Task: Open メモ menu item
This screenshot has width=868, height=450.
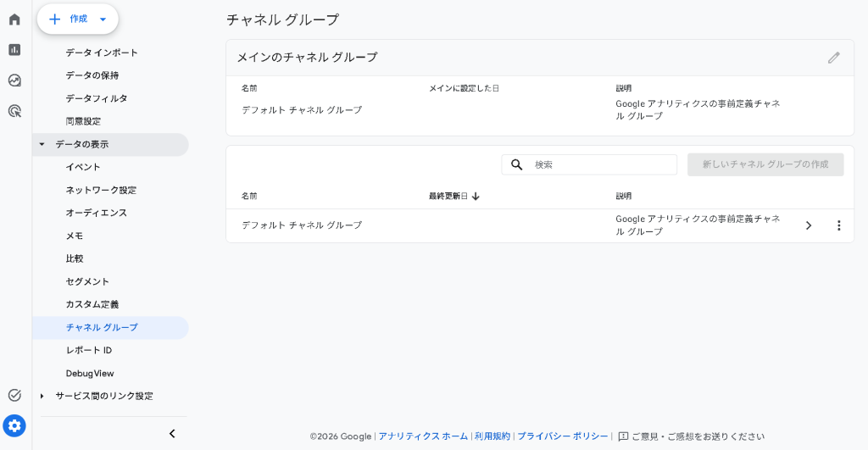Action: [x=75, y=236]
